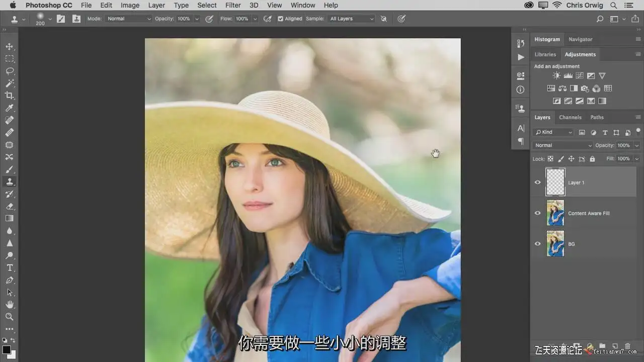Open the Image menu
This screenshot has width=644, height=362.
[130, 5]
